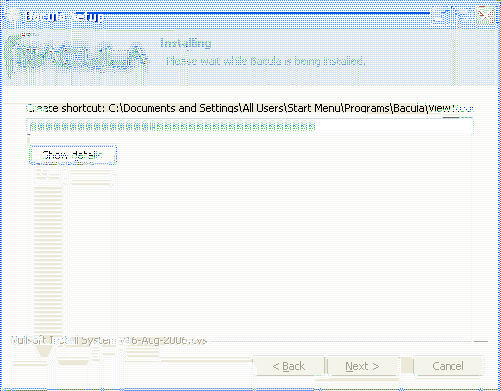Click the Bacula Setup window title
This screenshot has width=501, height=391.
[x=65, y=17]
